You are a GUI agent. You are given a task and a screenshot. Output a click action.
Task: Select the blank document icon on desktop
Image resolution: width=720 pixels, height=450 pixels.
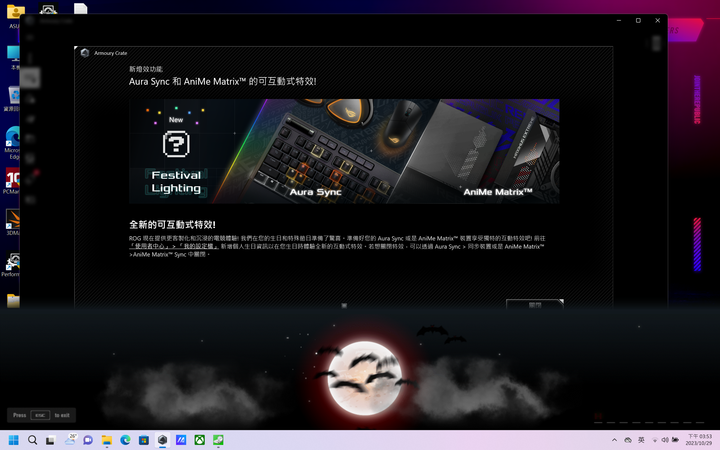click(80, 8)
